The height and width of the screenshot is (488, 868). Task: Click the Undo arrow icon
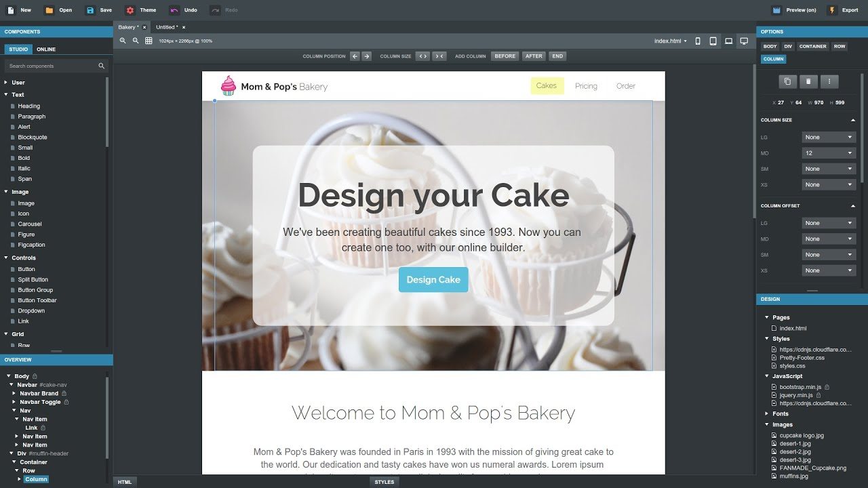tap(174, 10)
